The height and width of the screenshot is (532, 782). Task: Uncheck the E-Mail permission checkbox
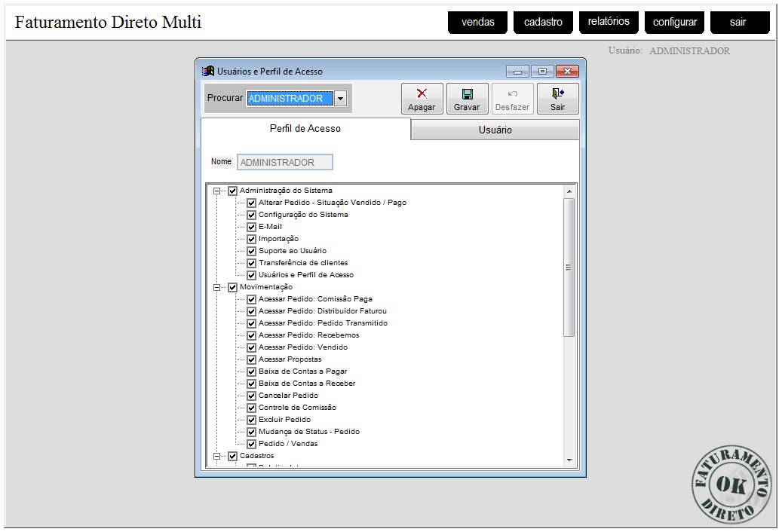252,227
